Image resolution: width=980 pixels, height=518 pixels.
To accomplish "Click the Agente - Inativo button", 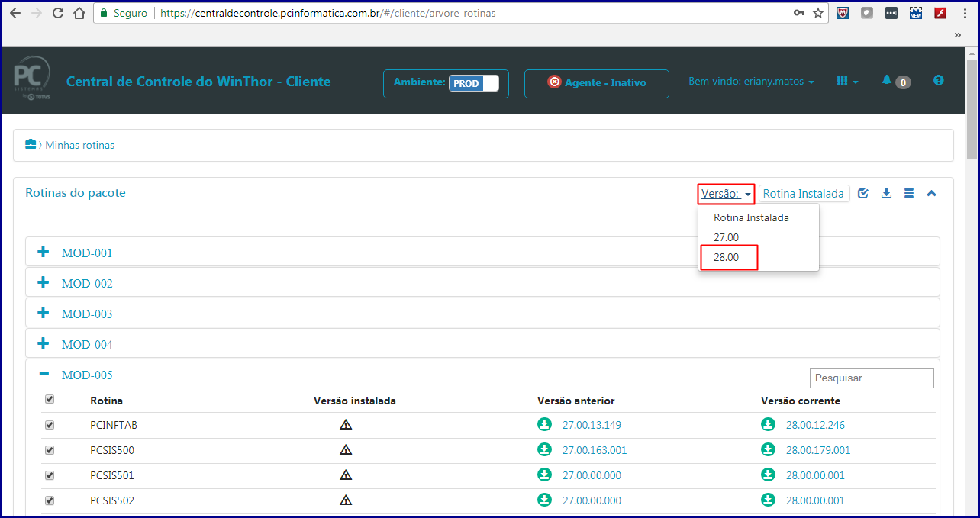I will (x=597, y=83).
